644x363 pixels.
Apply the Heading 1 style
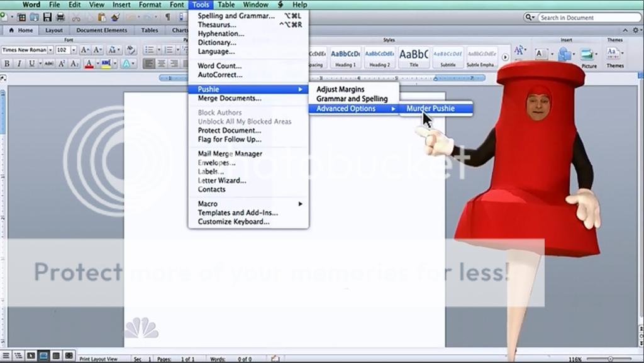345,57
